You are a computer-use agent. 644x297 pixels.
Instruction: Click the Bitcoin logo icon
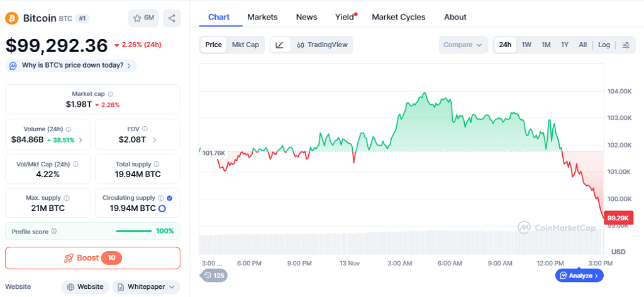(x=12, y=18)
